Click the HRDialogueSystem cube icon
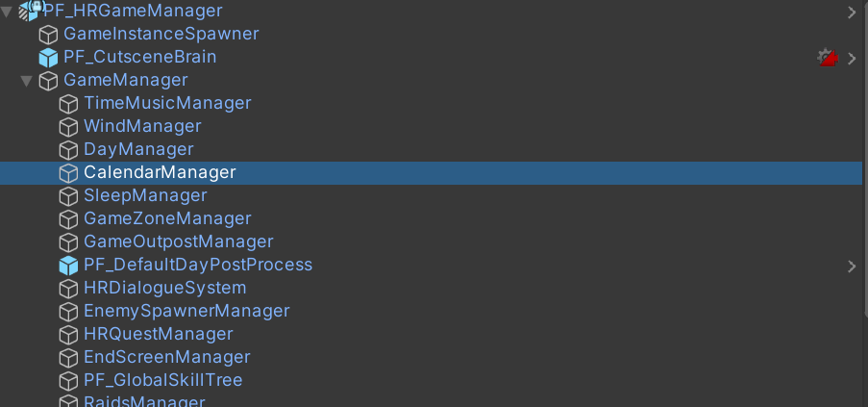Screen dimensions: 868x407 pos(68,289)
